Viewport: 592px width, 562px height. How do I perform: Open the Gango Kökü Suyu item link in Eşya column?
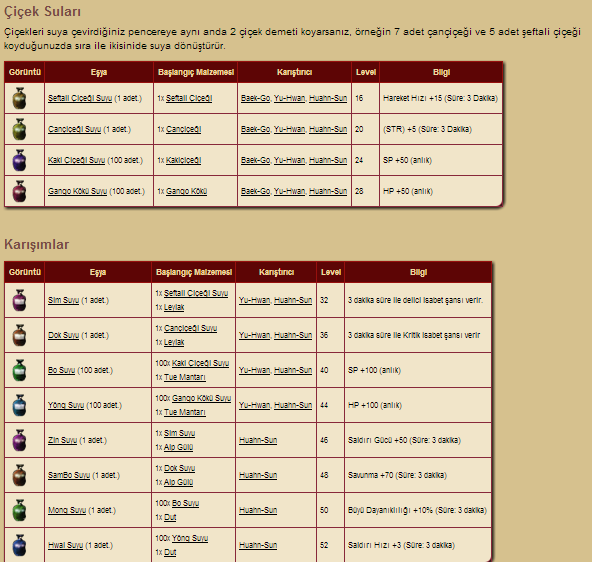[77, 191]
